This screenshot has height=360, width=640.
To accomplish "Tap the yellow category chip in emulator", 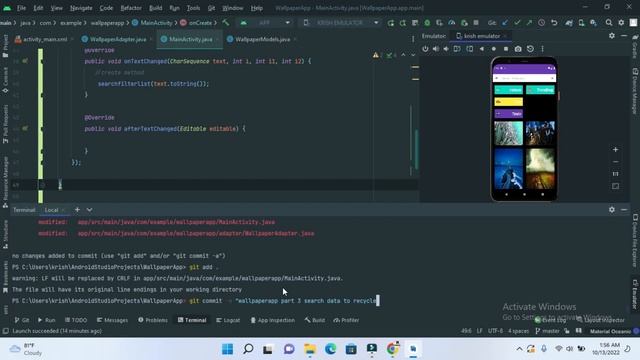I will click(509, 102).
